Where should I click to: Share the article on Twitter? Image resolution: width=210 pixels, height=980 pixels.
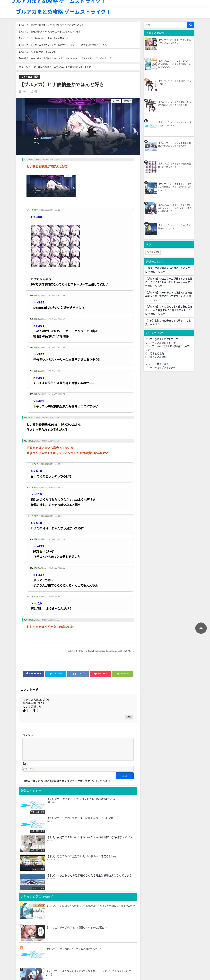pos(56,674)
